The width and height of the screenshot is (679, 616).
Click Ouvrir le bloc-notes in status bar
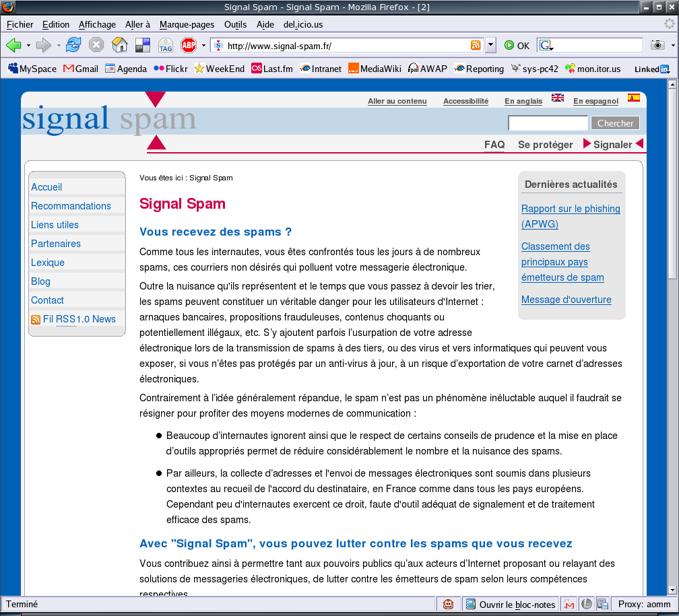[511, 605]
